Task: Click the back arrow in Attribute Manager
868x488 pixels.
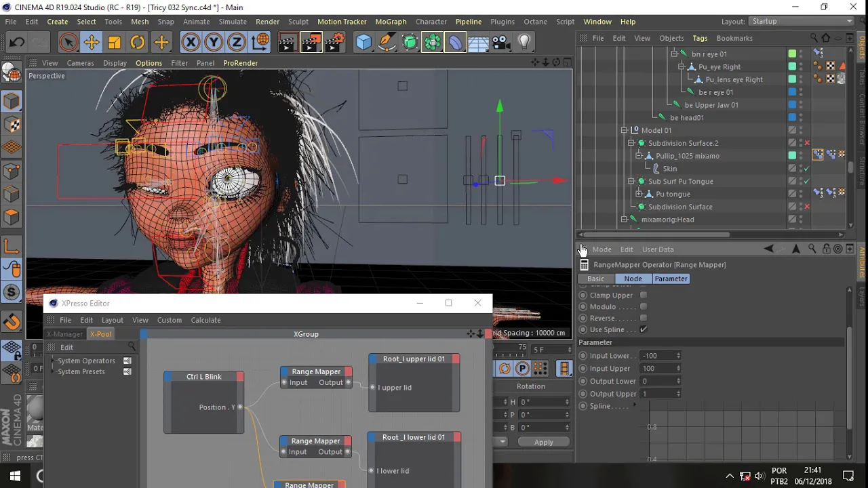Action: (769, 249)
